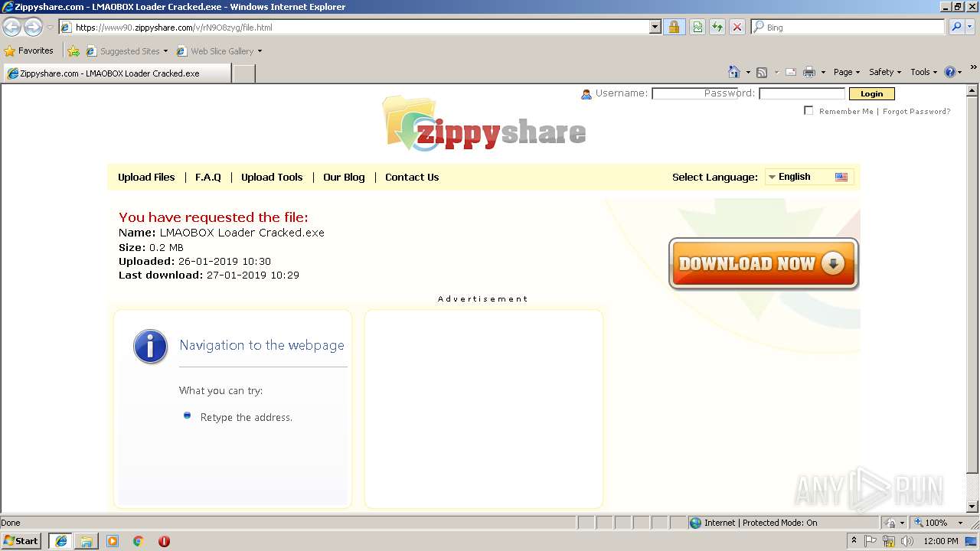Click the Home icon in command bar
The image size is (980, 551).
coord(734,72)
